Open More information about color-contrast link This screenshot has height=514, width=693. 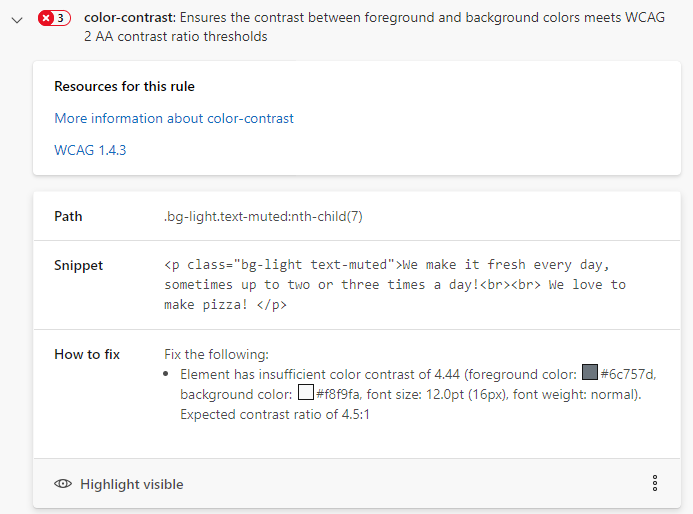click(174, 118)
